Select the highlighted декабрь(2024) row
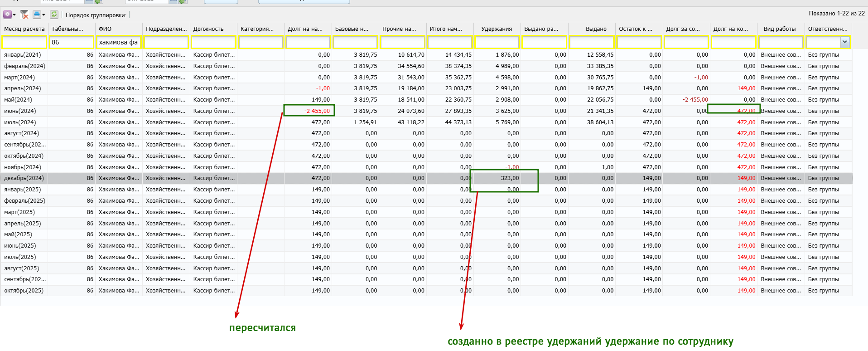Viewport: 868px width, 351px height. click(426, 178)
